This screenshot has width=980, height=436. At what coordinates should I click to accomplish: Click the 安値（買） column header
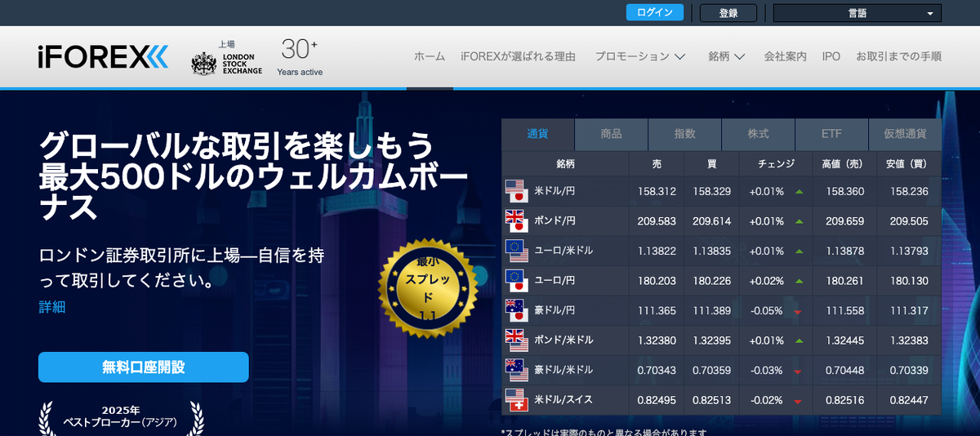[x=909, y=163]
